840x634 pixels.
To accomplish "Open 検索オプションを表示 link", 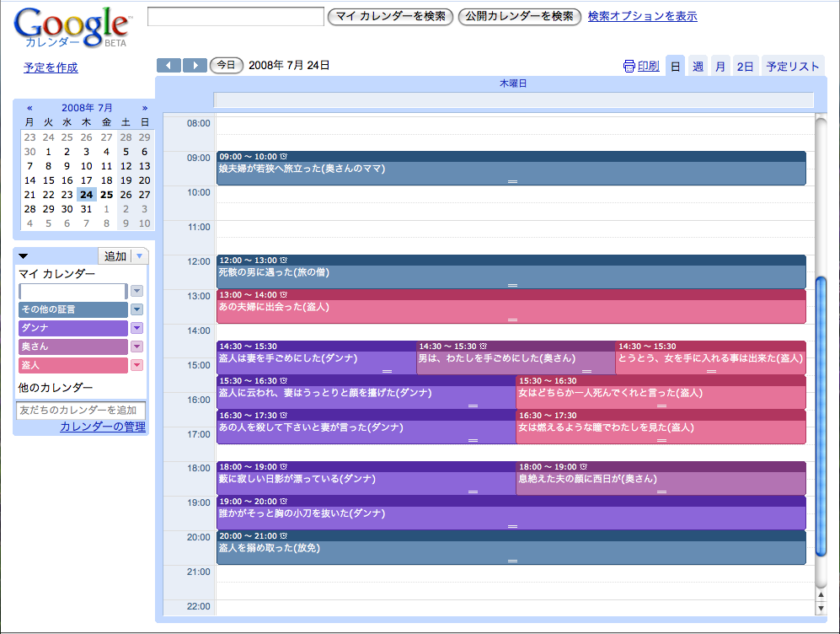I will (x=642, y=16).
